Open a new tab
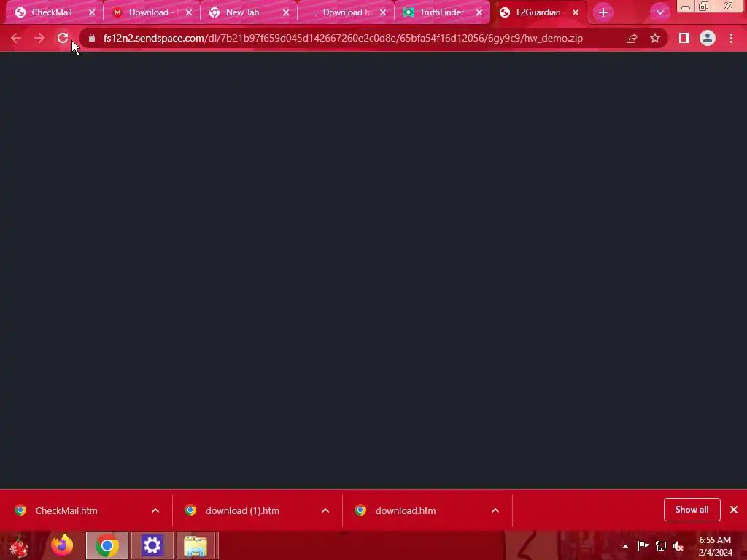Viewport: 747px width, 560px height. click(x=603, y=12)
